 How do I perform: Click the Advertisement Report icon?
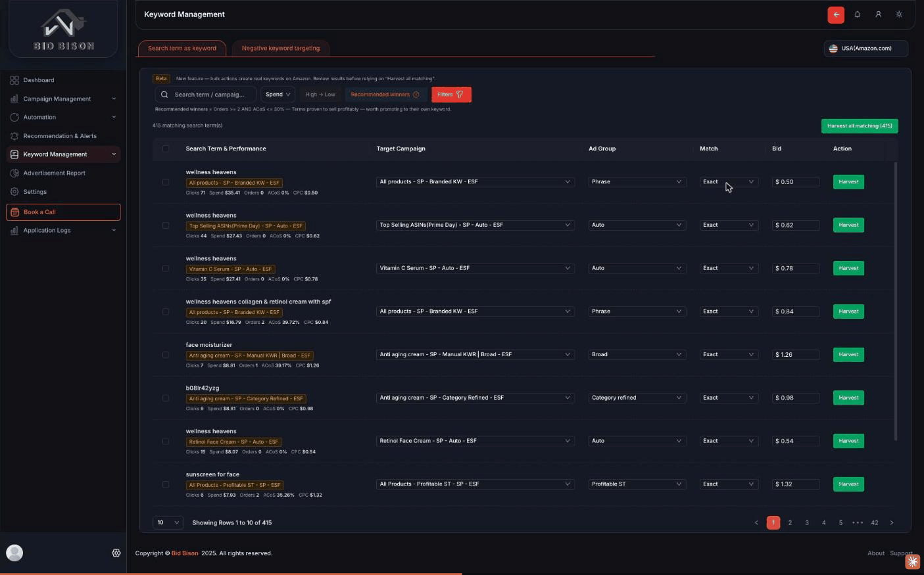(14, 173)
